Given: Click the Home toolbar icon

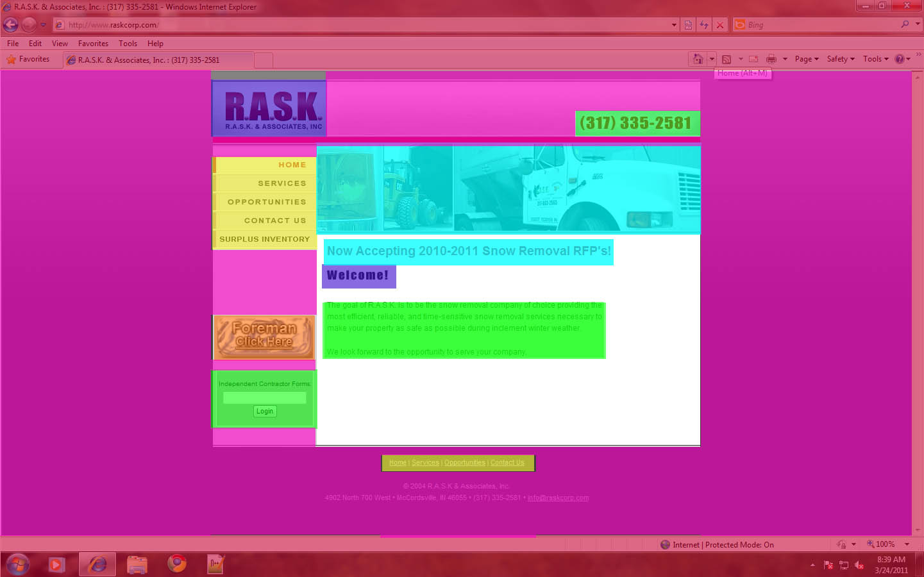Looking at the screenshot, I should point(698,59).
